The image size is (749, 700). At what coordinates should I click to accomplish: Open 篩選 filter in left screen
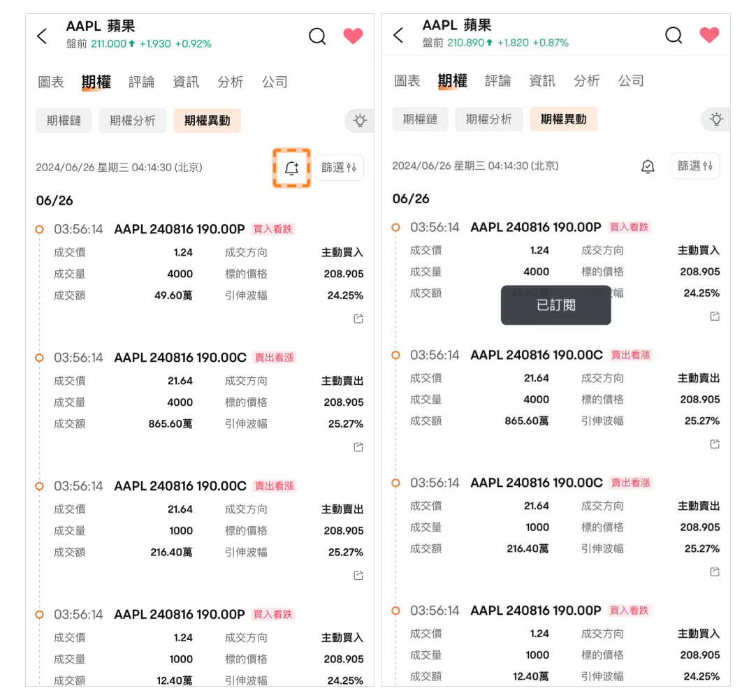[x=339, y=168]
